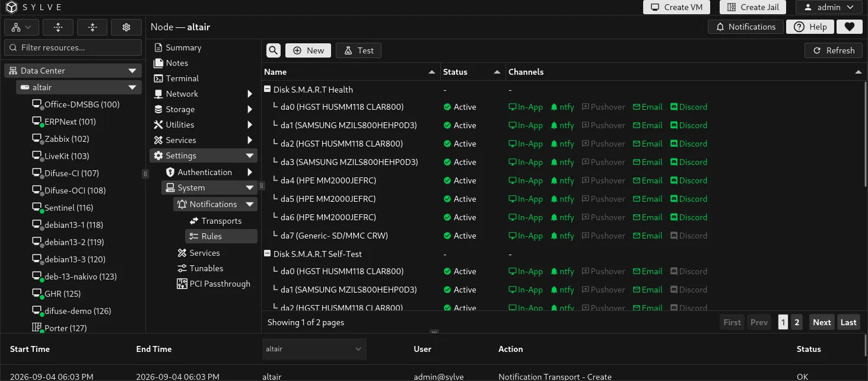This screenshot has width=868, height=381.
Task: Open the Terminal page
Action: (x=176, y=78)
